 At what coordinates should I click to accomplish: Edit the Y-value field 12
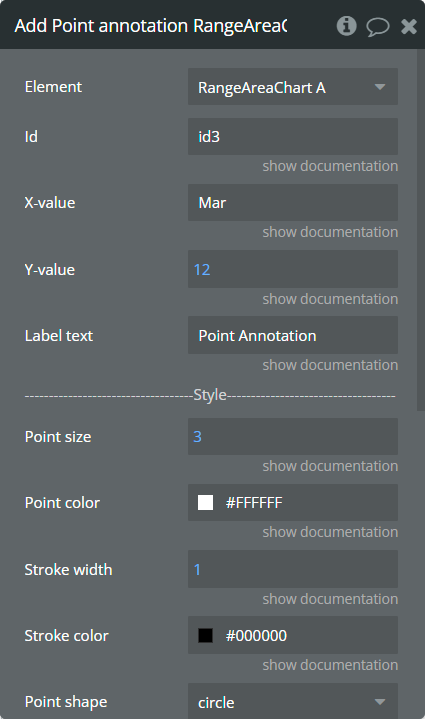click(293, 269)
